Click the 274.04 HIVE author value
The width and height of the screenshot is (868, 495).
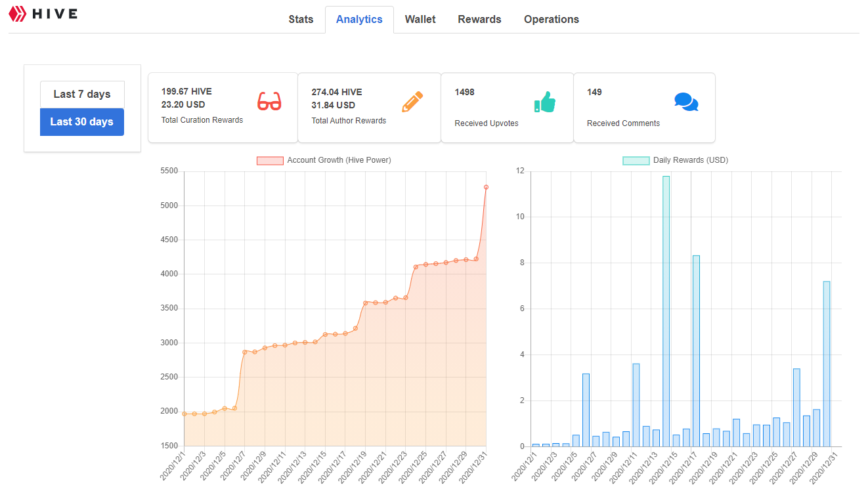pos(337,92)
